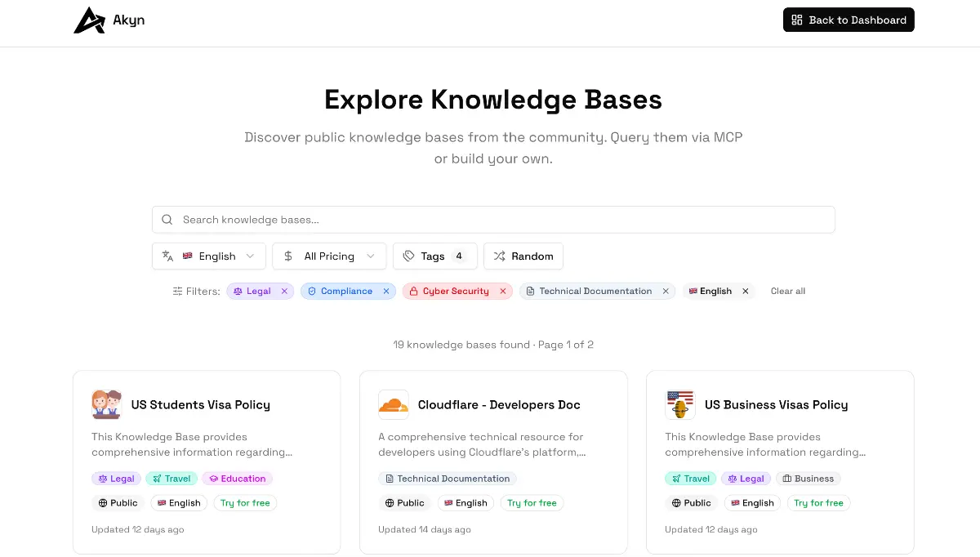Click Try for free on Cloudflare card
The height and width of the screenshot is (557, 980).
(x=532, y=503)
